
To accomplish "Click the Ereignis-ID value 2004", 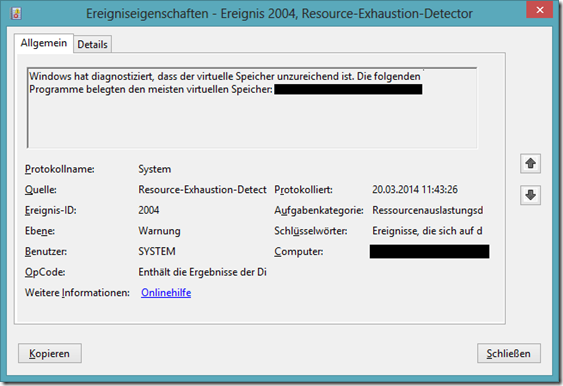I will click(149, 210).
